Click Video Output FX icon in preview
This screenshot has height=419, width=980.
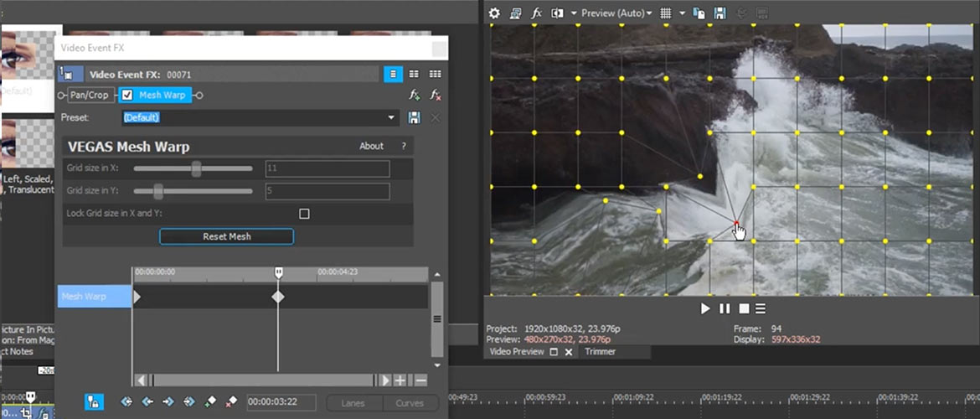pos(536,13)
